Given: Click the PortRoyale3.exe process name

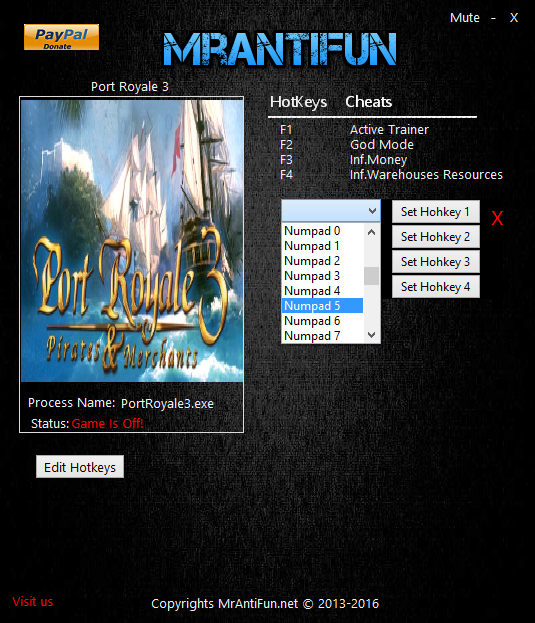Looking at the screenshot, I should [x=167, y=403].
